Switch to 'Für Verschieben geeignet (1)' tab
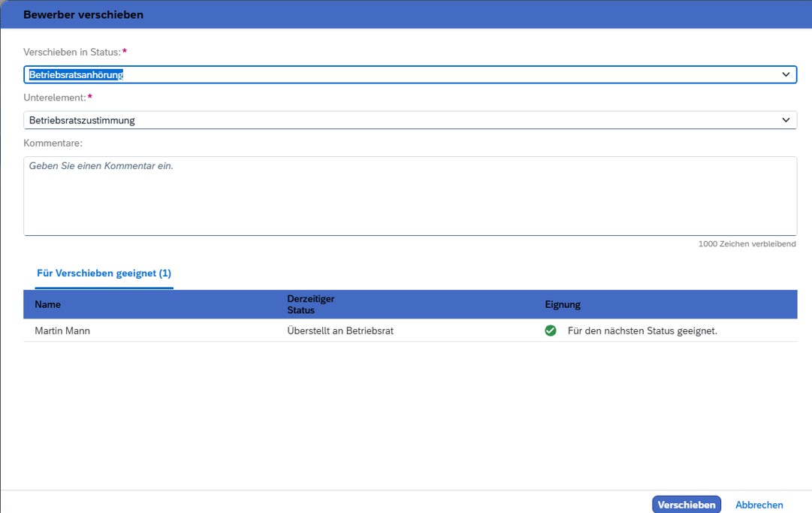The height and width of the screenshot is (513, 812). click(104, 273)
